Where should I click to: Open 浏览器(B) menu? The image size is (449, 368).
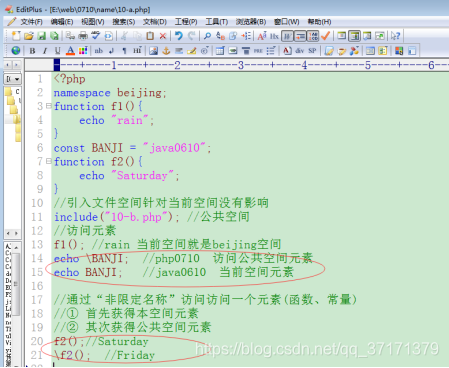coord(251,22)
